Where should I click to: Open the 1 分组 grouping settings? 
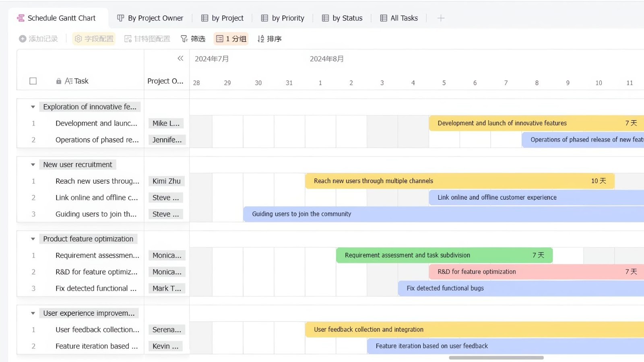(x=231, y=39)
